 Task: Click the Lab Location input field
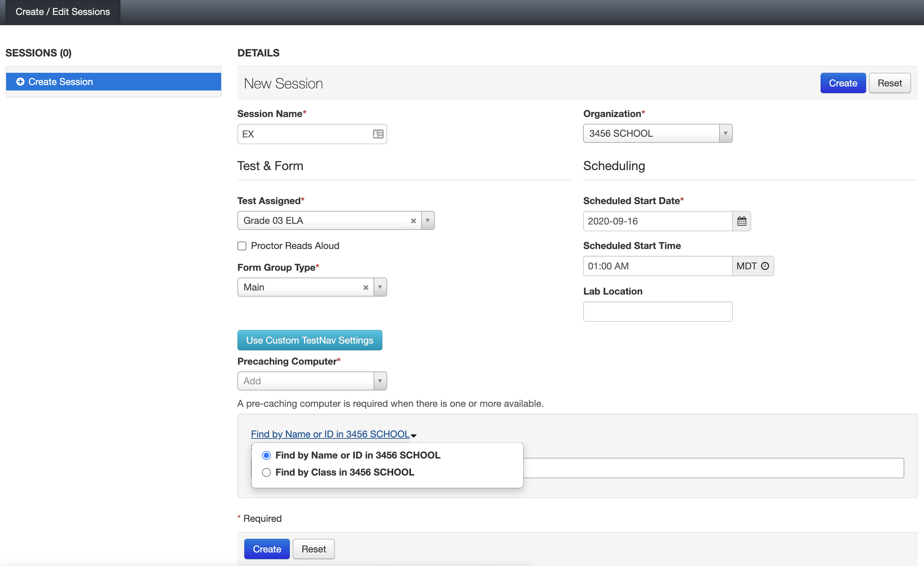click(657, 312)
